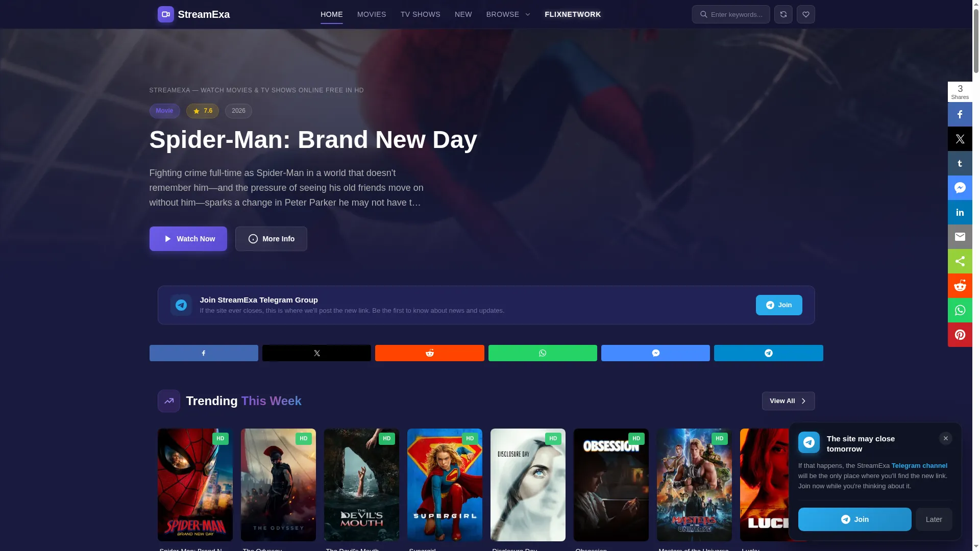Image resolution: width=980 pixels, height=551 pixels.
Task: Dismiss the popup with Later
Action: (x=934, y=519)
